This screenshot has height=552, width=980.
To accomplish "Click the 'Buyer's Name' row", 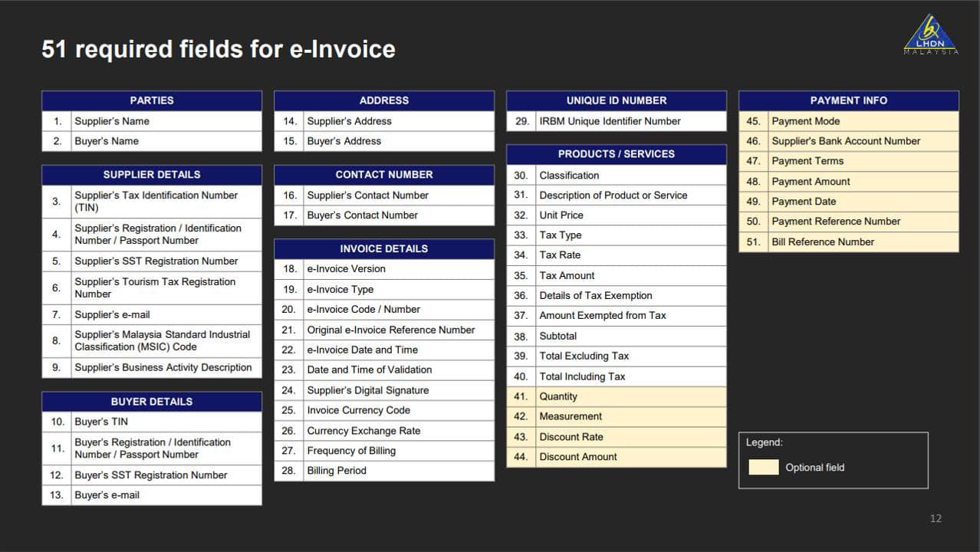I will [152, 141].
